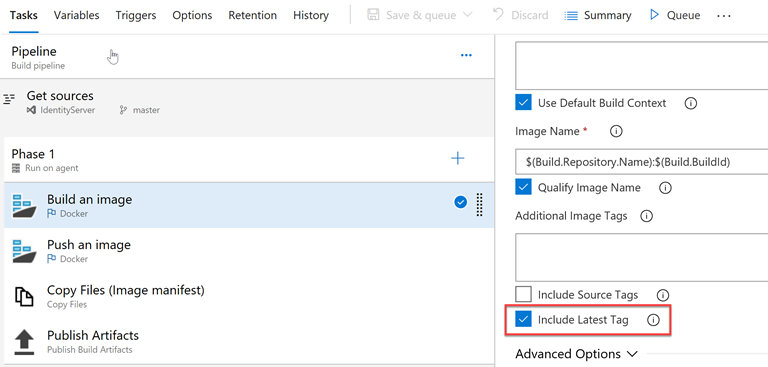
Task: Show info for Include Source Tags
Action: point(663,295)
